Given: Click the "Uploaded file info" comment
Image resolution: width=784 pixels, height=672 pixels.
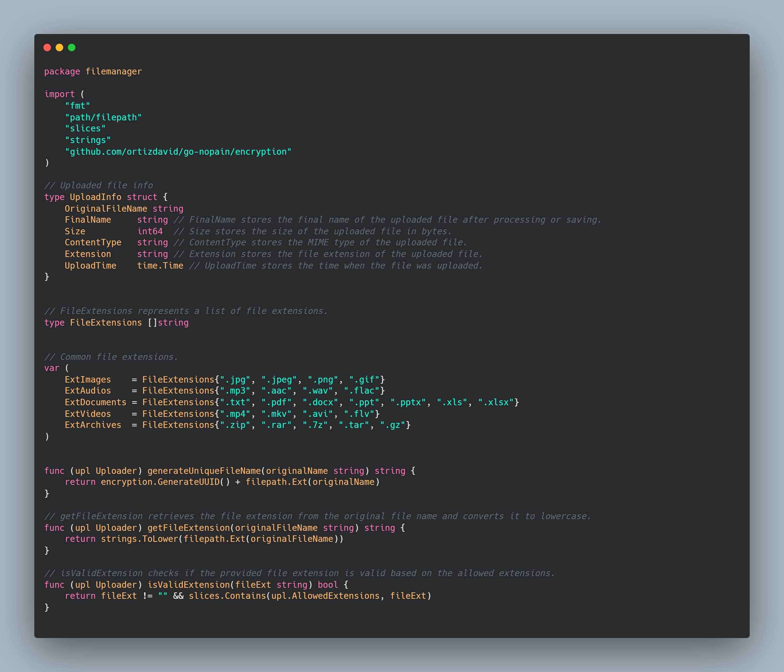Looking at the screenshot, I should (x=98, y=185).
